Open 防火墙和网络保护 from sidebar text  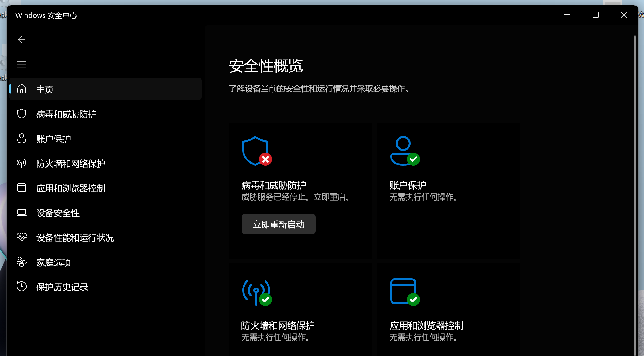71,164
